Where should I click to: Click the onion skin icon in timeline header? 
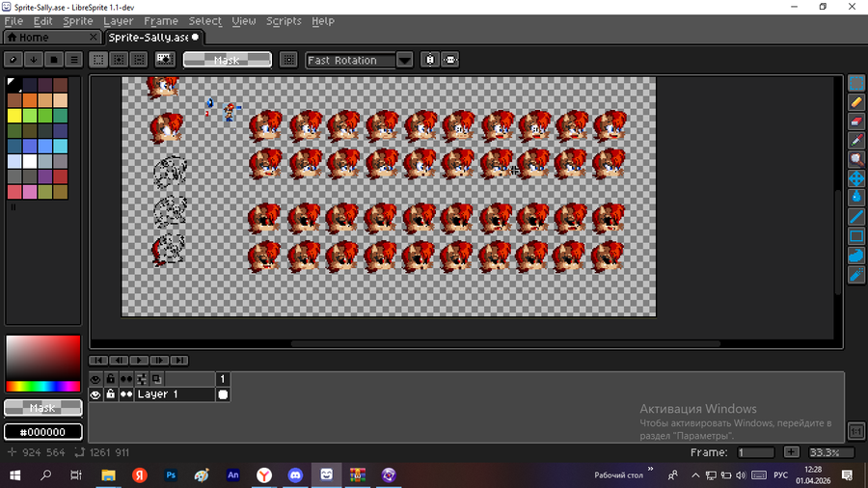[x=156, y=379]
